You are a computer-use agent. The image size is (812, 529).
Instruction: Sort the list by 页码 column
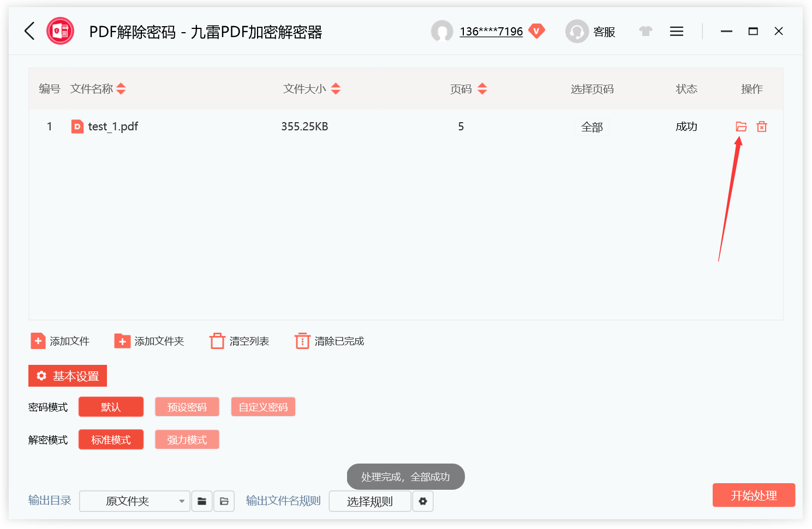tap(468, 88)
